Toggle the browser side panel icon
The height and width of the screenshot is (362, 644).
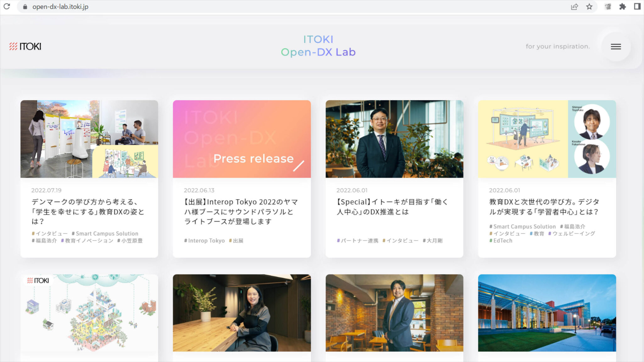point(637,7)
